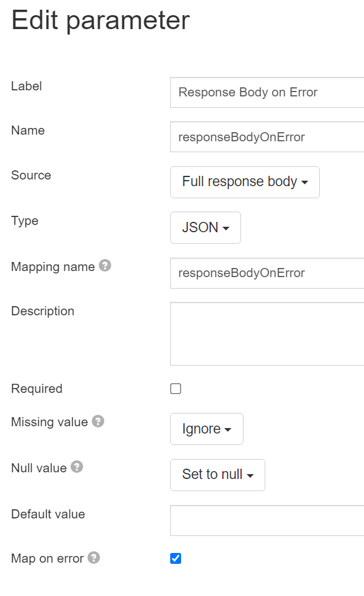Expand the Null value Set to null dropdown

217,474
